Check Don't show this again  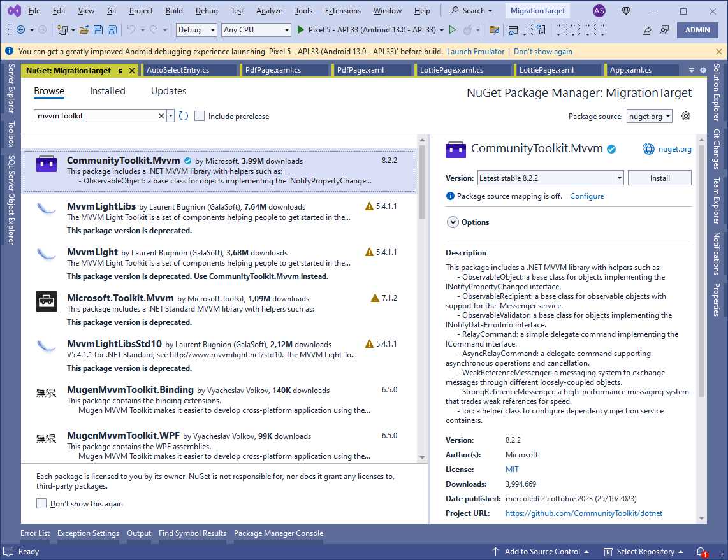[41, 503]
